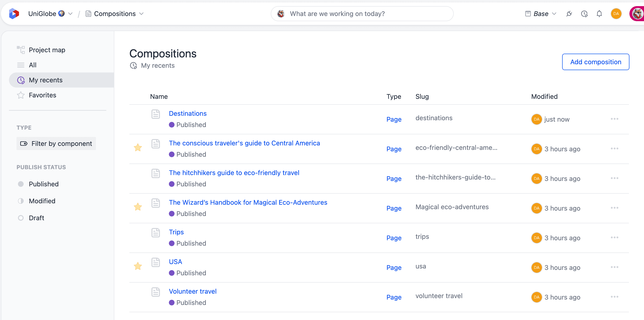Viewport: 644px width, 320px height.
Task: Click the document icon beside Trips
Action: (x=155, y=232)
